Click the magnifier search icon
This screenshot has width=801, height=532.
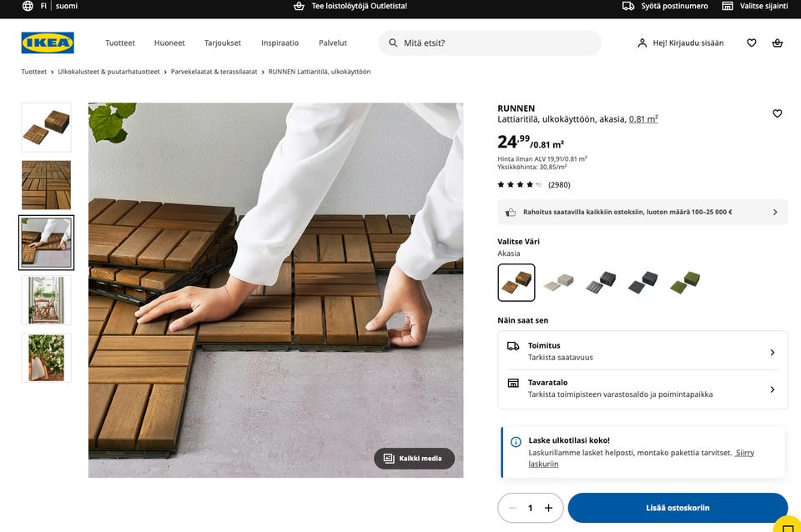pyautogui.click(x=393, y=43)
